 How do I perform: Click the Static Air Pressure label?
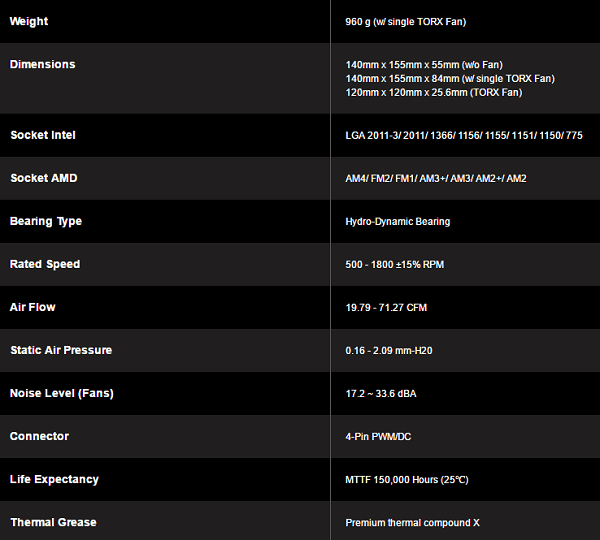(x=61, y=350)
